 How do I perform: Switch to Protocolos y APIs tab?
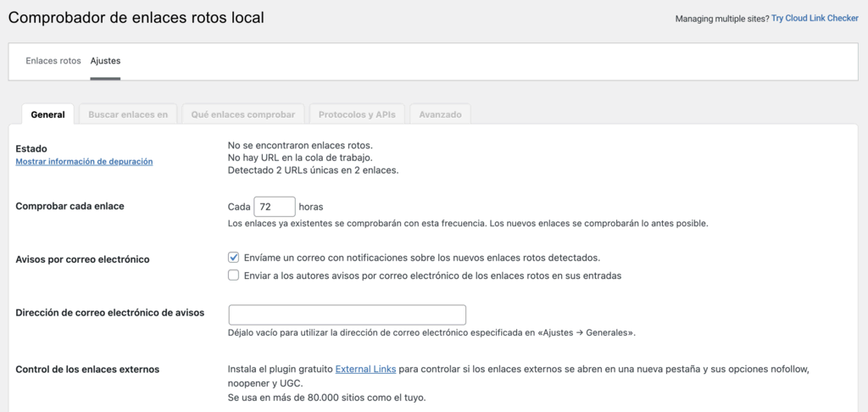pyautogui.click(x=357, y=114)
